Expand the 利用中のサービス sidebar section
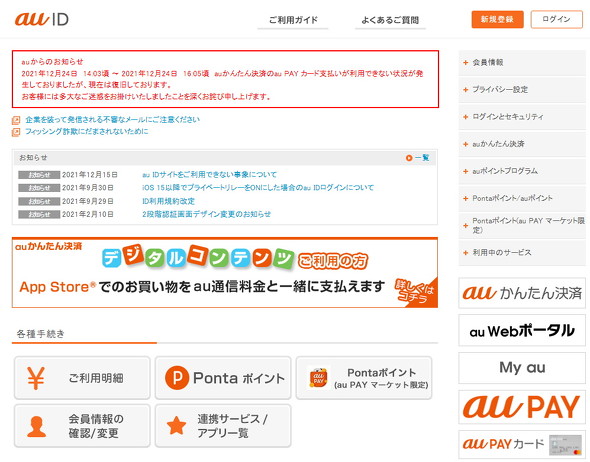 pyautogui.click(x=522, y=252)
